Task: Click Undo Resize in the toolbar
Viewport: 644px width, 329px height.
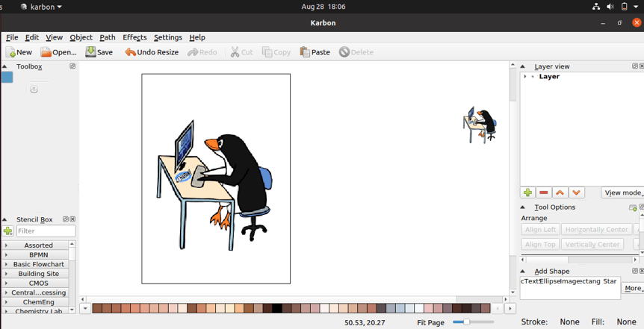Action: [152, 52]
